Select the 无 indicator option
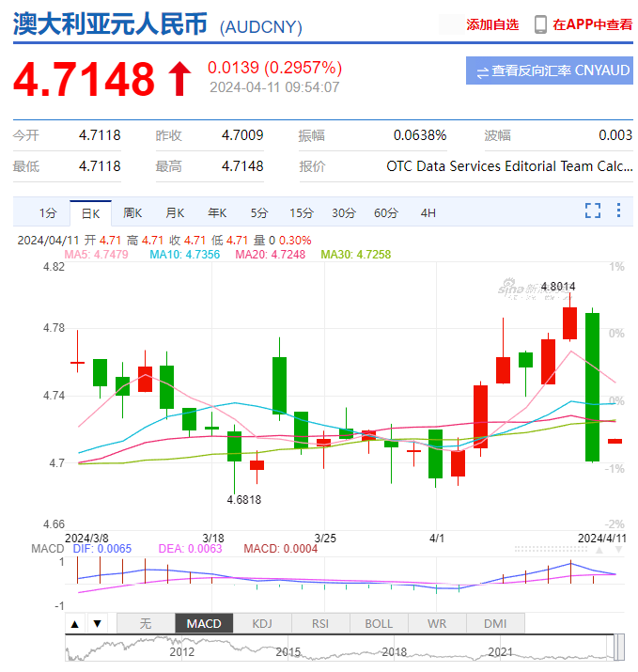This screenshot has width=638, height=672. pos(145,623)
